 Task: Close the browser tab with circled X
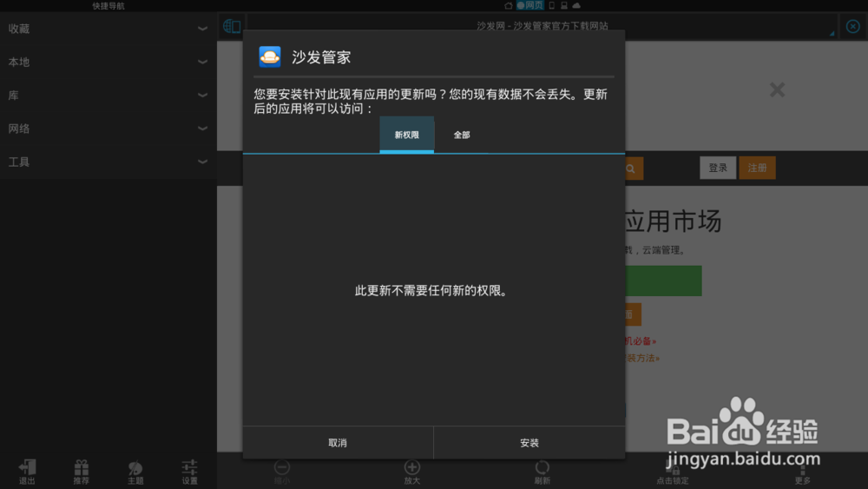[x=852, y=26]
